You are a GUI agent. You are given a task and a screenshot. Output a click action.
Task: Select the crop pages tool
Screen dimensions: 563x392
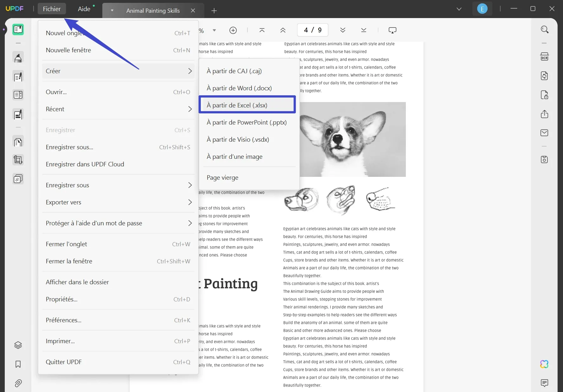[18, 160]
